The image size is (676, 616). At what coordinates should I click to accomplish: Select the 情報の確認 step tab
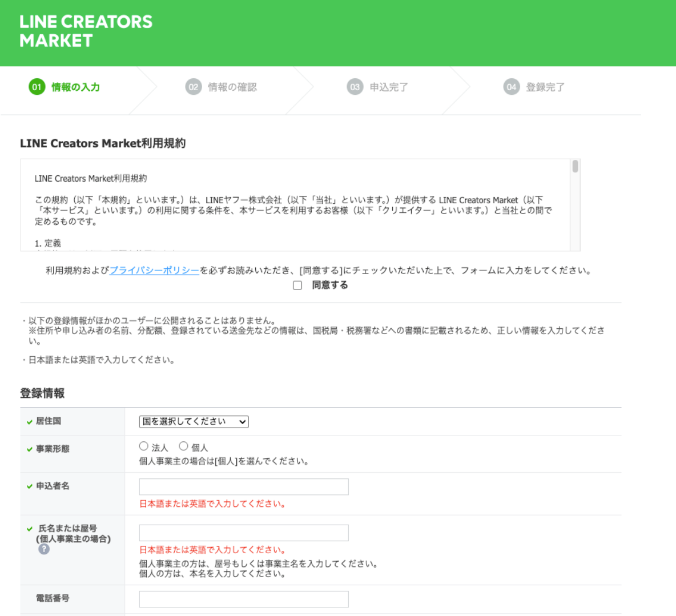click(x=232, y=87)
